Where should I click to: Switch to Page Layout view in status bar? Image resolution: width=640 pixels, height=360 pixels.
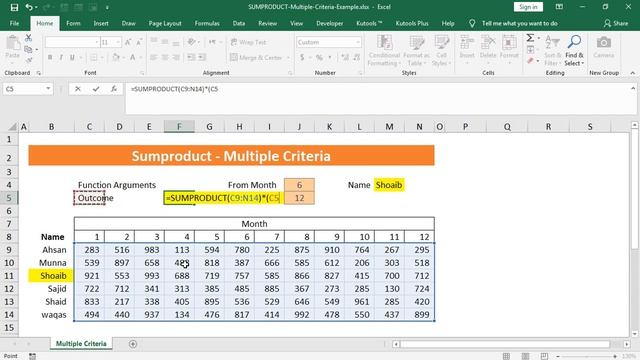[x=525, y=356]
